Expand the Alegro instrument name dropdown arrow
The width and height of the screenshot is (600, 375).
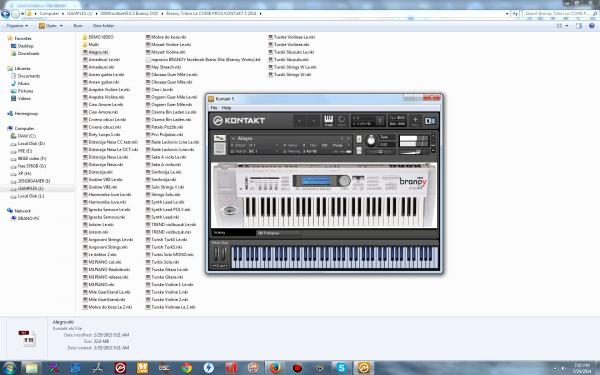point(233,139)
